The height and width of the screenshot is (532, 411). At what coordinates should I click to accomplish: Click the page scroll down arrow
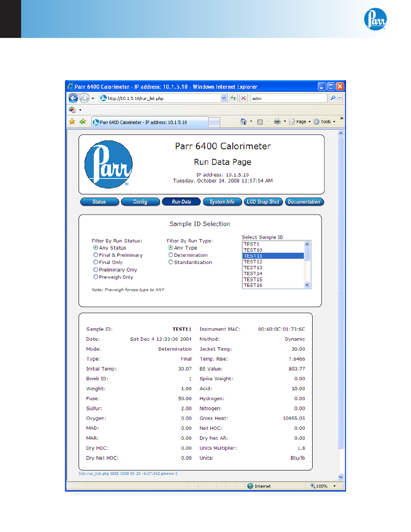tap(341, 477)
